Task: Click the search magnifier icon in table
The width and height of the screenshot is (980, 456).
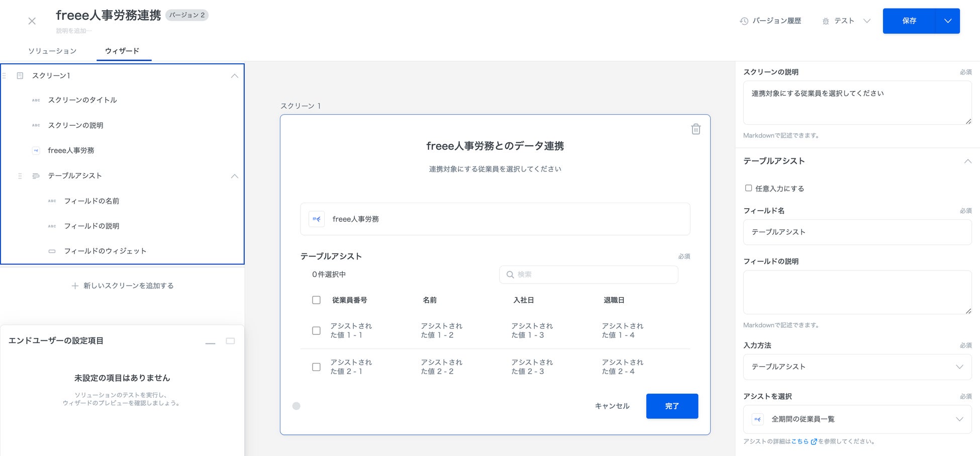Action: click(x=510, y=275)
